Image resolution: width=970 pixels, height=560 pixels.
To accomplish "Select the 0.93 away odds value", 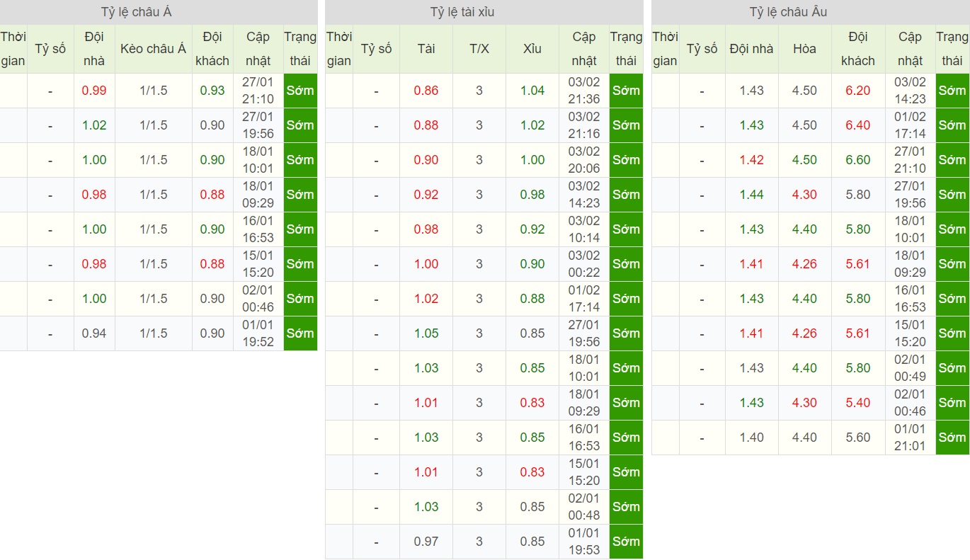I will pyautogui.click(x=212, y=91).
